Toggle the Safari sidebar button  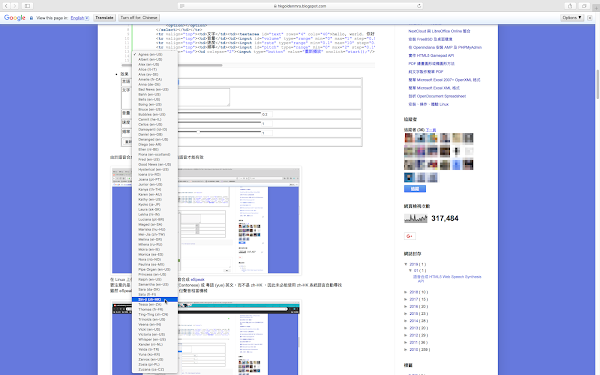point(28,6)
